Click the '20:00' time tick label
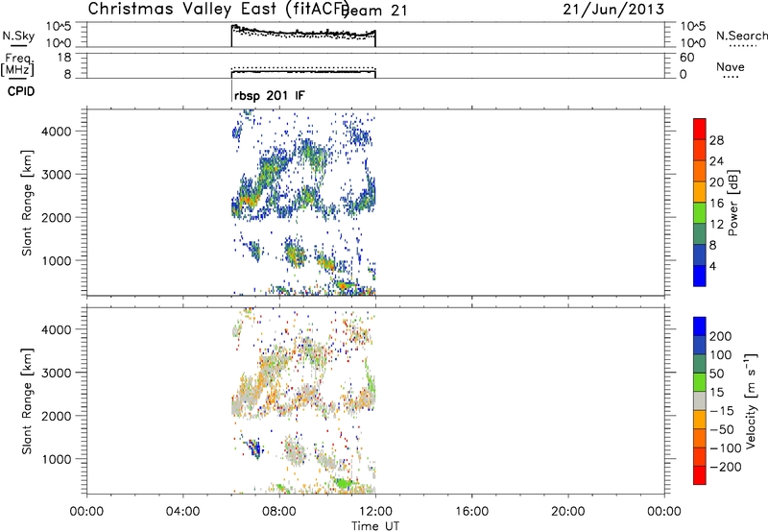The width and height of the screenshot is (768, 532). click(567, 512)
